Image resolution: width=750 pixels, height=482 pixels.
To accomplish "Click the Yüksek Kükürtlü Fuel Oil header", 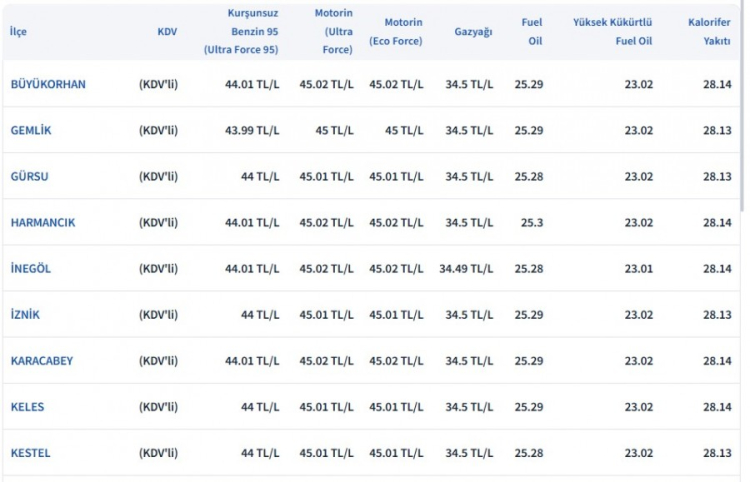I will pos(612,32).
